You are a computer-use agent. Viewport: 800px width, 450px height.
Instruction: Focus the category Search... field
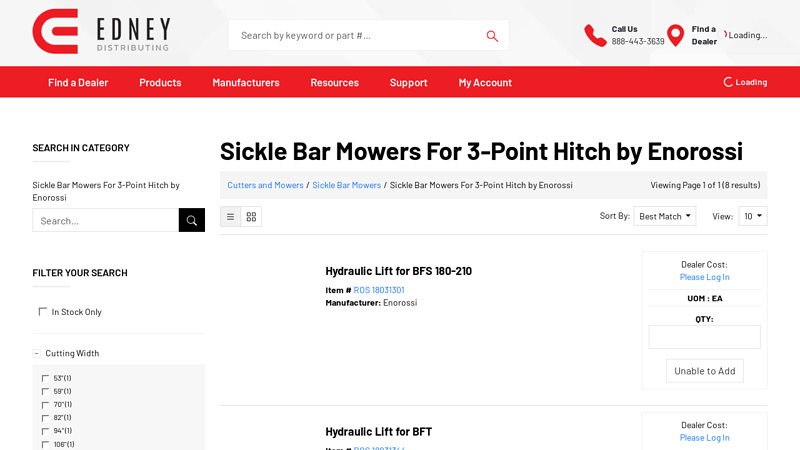click(106, 220)
